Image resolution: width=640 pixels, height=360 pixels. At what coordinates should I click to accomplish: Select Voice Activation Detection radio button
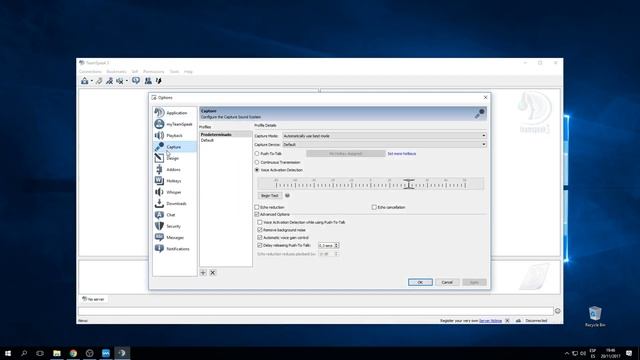click(x=257, y=170)
